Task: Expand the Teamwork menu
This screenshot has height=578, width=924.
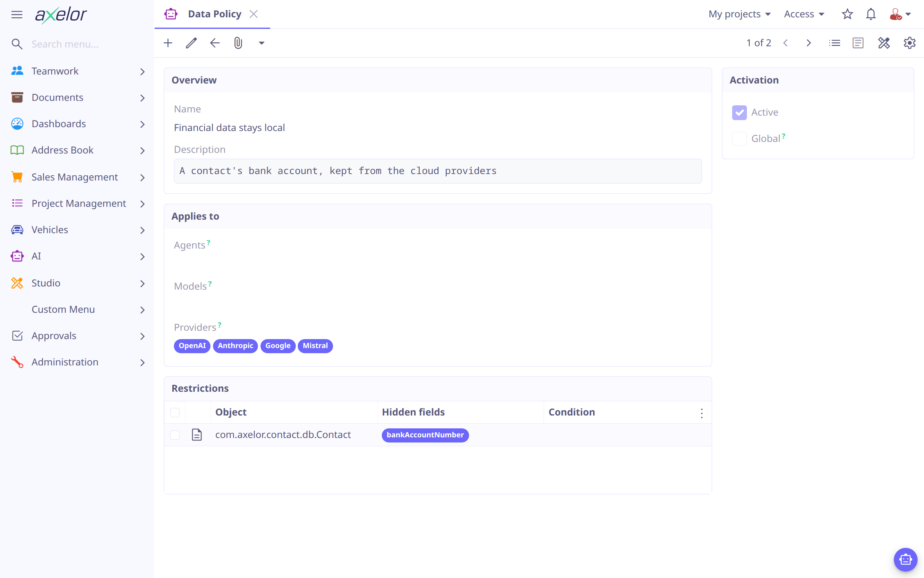Action: pyautogui.click(x=77, y=71)
